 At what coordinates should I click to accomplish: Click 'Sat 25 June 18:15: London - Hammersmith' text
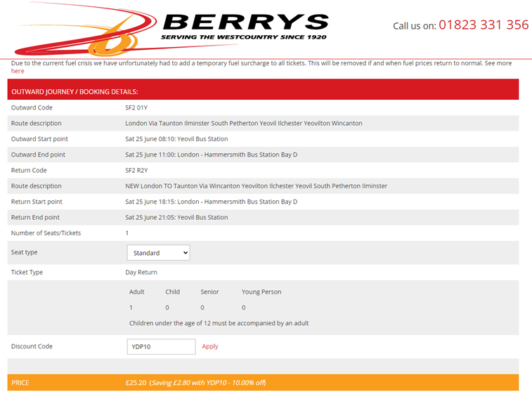click(x=212, y=202)
